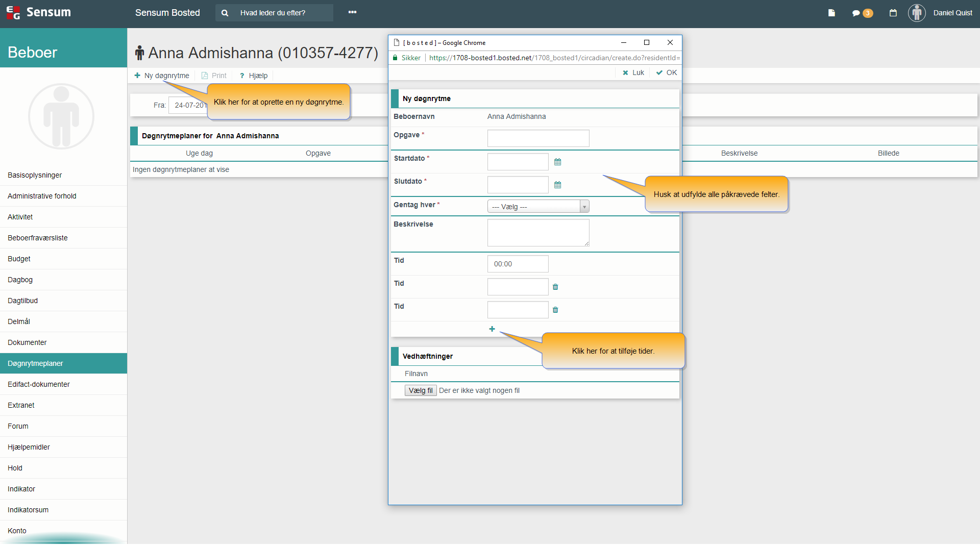Focus the Opgave input field

538,138
